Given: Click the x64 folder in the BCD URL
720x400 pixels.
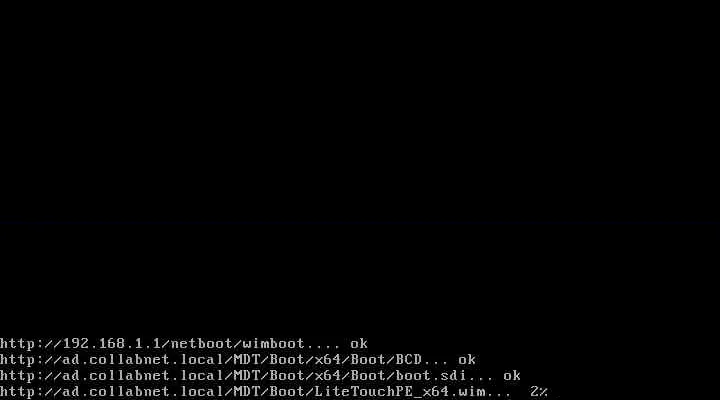Looking at the screenshot, I should (x=327, y=360).
